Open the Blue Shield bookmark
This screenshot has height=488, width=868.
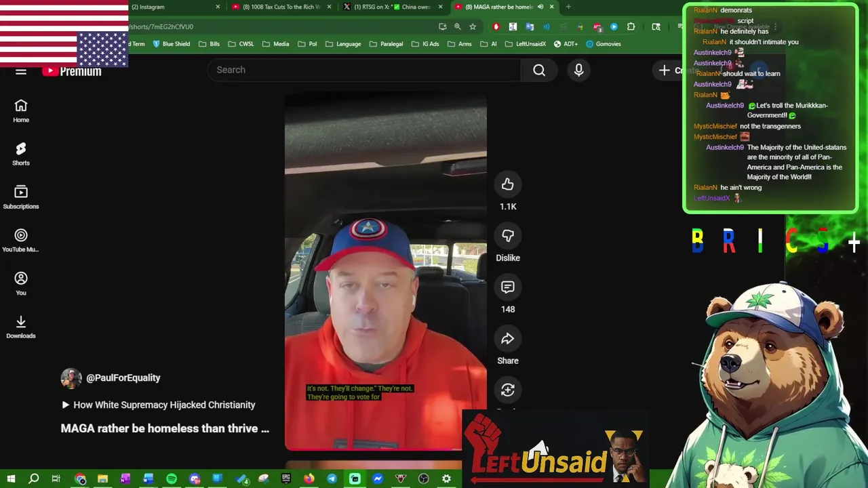171,44
